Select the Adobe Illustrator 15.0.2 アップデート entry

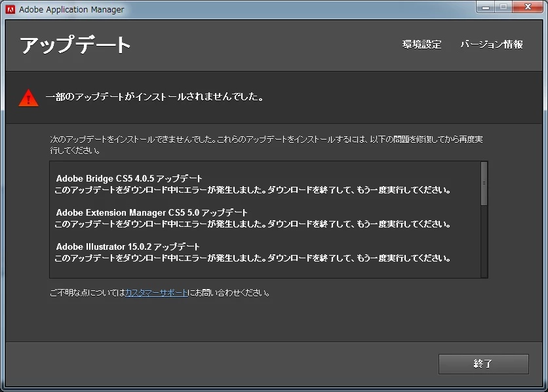[128, 246]
